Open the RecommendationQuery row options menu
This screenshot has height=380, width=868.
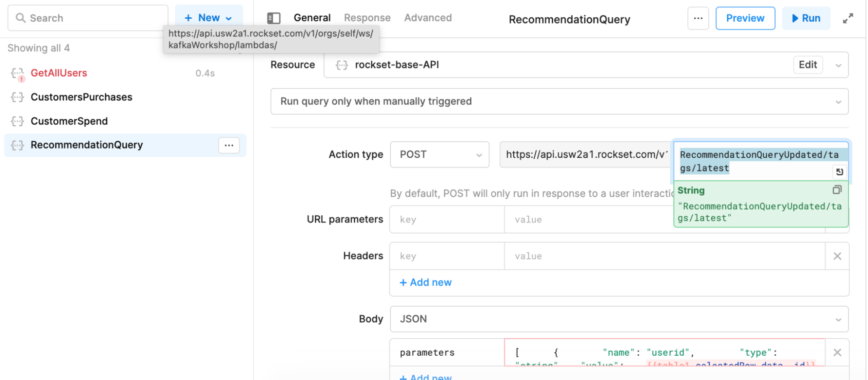tap(229, 145)
